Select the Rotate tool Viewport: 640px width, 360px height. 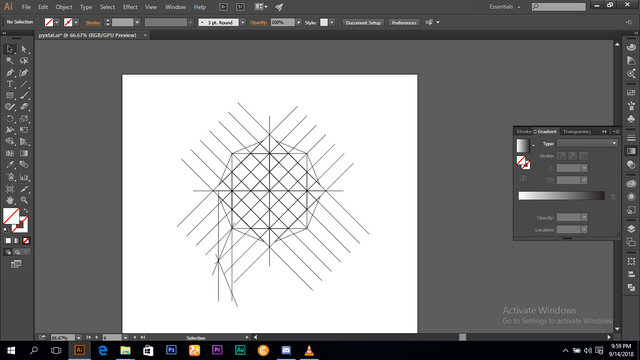coord(9,119)
